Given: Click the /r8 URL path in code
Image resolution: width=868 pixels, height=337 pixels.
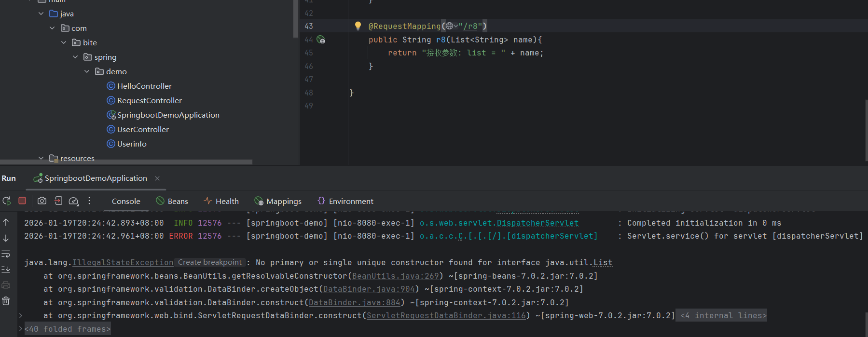Looking at the screenshot, I should [470, 26].
